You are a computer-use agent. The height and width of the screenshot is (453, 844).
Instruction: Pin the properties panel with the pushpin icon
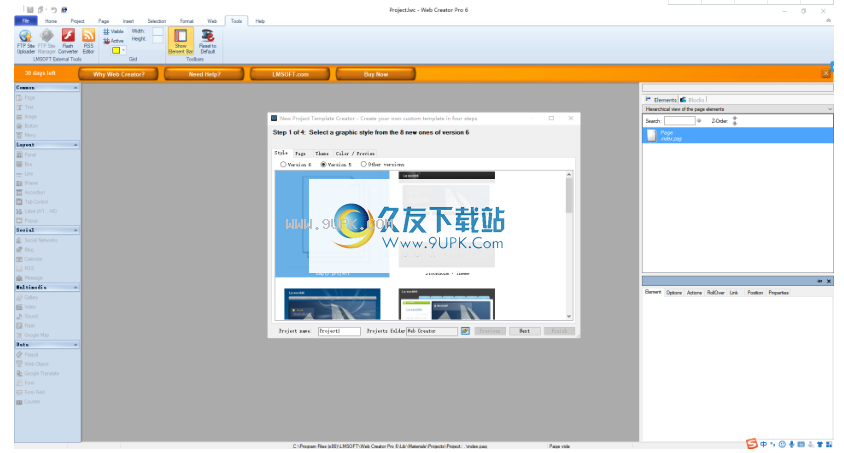pos(820,281)
